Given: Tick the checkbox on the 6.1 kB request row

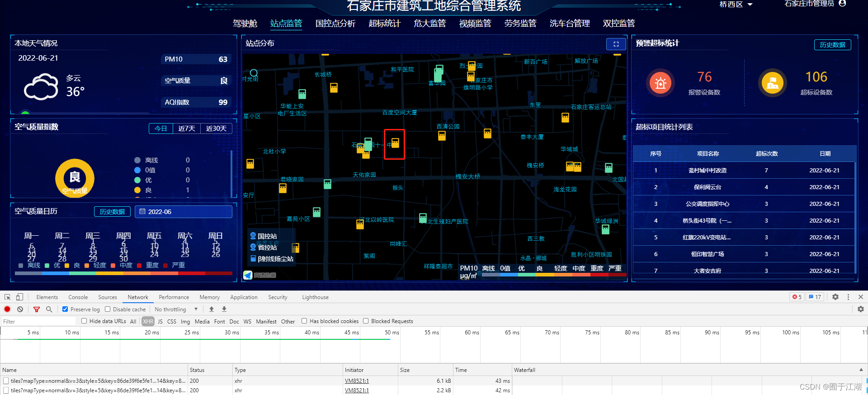Looking at the screenshot, I should coord(6,381).
